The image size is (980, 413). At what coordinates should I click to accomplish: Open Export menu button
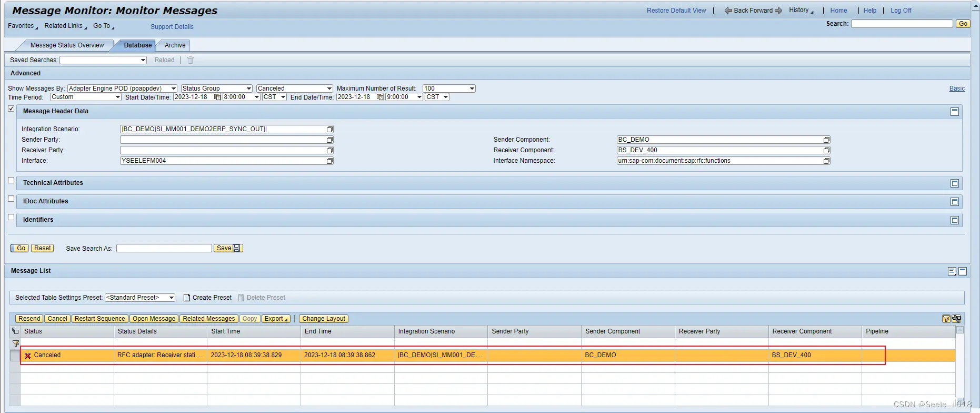tap(276, 319)
